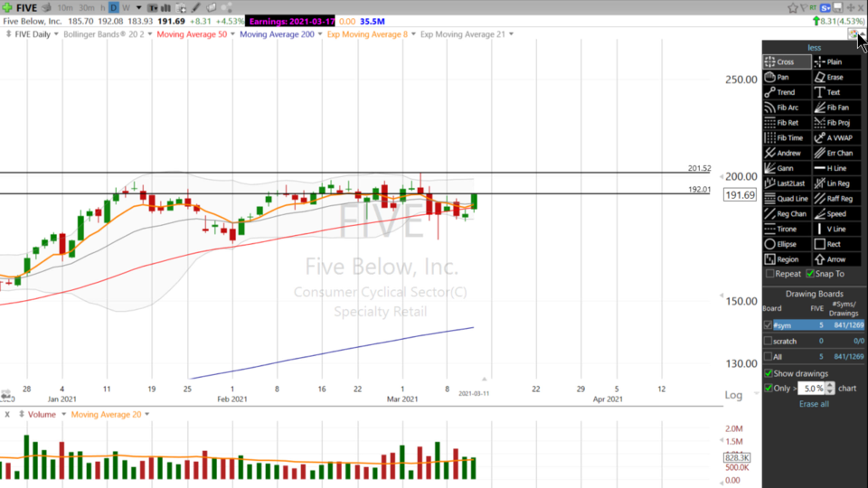
Task: Enable the scratch drawing board checkbox
Action: (x=768, y=342)
